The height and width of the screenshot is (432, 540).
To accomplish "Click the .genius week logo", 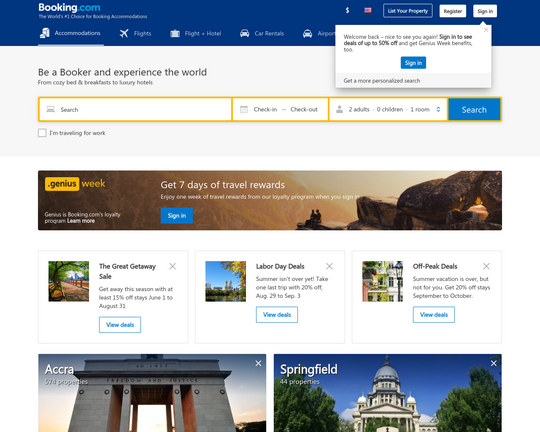I will coord(75,184).
